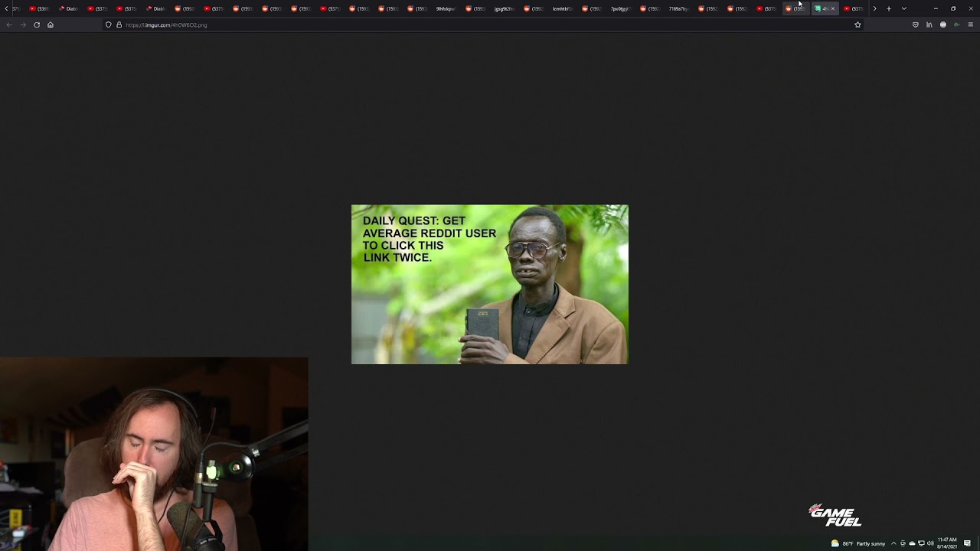Screen dimensions: 980x551
Task: Open the clock showing 11:47 AM
Action: [947, 543]
